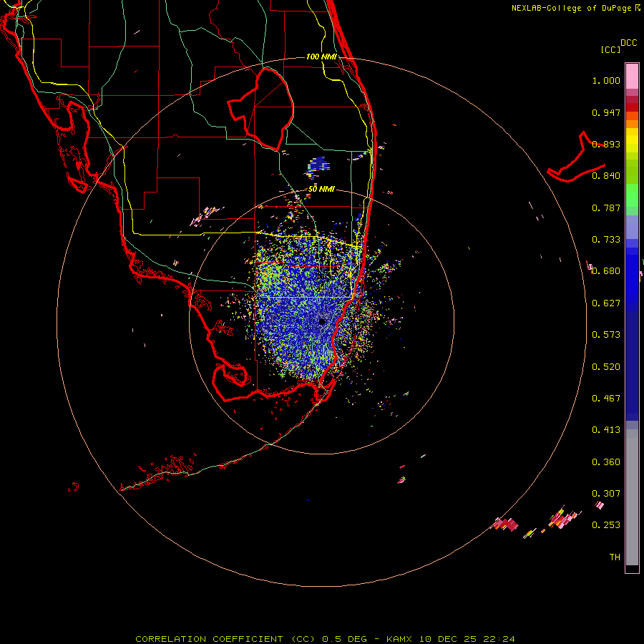Click the 0.733 legend value
644x644 pixels.
tap(606, 240)
